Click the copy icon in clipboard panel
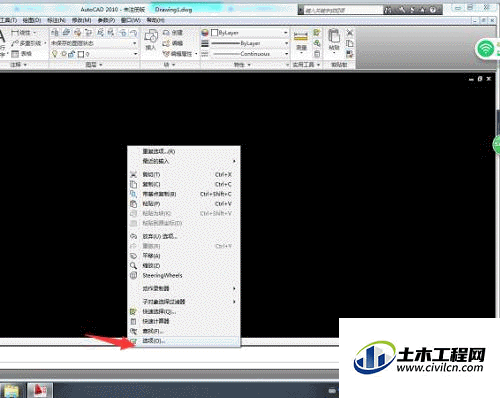 tap(350, 43)
